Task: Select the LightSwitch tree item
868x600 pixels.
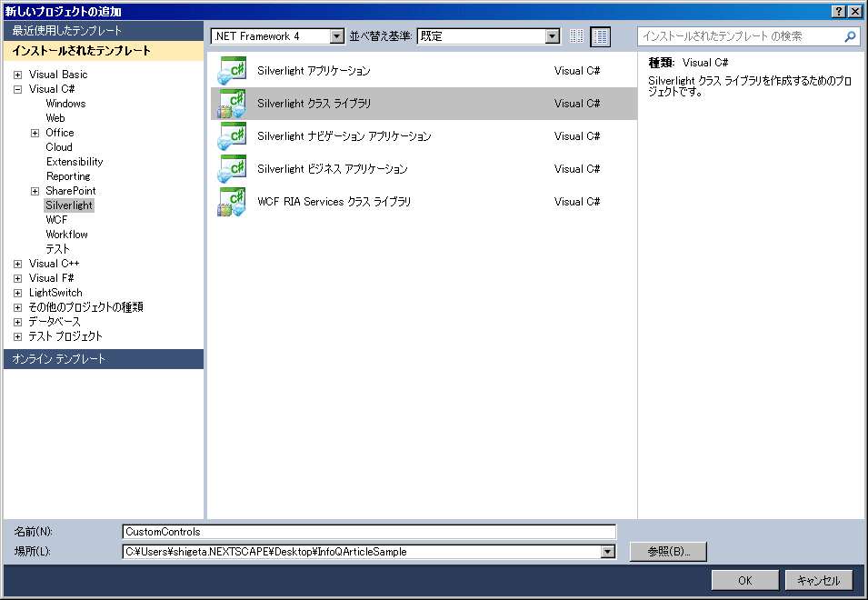Action: point(55,293)
